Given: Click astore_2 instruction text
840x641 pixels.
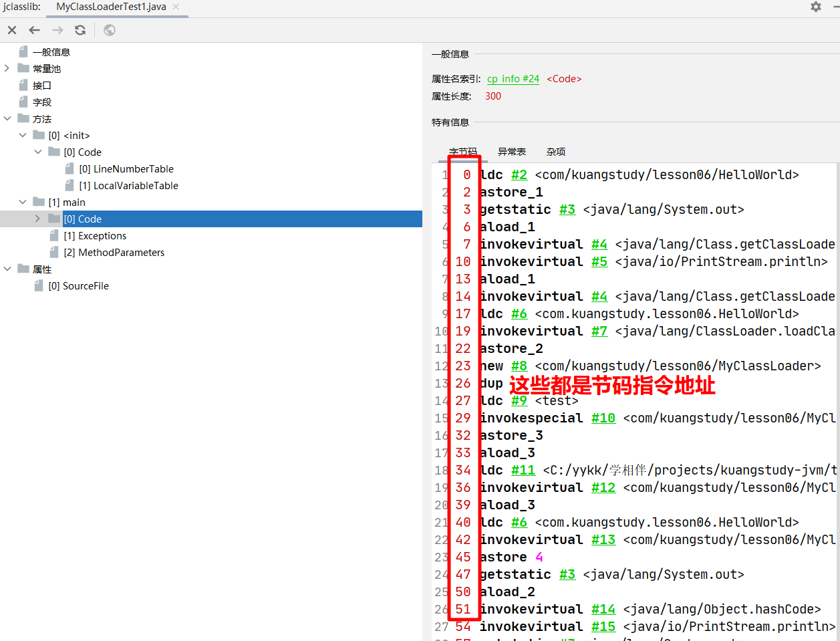Looking at the screenshot, I should coord(511,348).
